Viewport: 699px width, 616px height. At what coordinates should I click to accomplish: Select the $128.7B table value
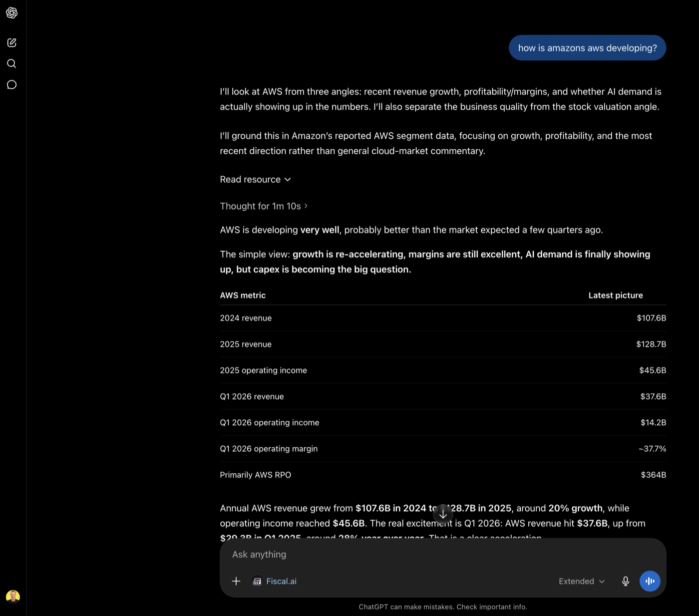[651, 344]
